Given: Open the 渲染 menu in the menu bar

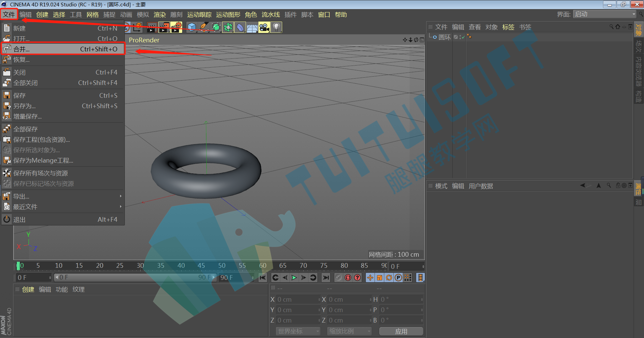Looking at the screenshot, I should coord(160,14).
